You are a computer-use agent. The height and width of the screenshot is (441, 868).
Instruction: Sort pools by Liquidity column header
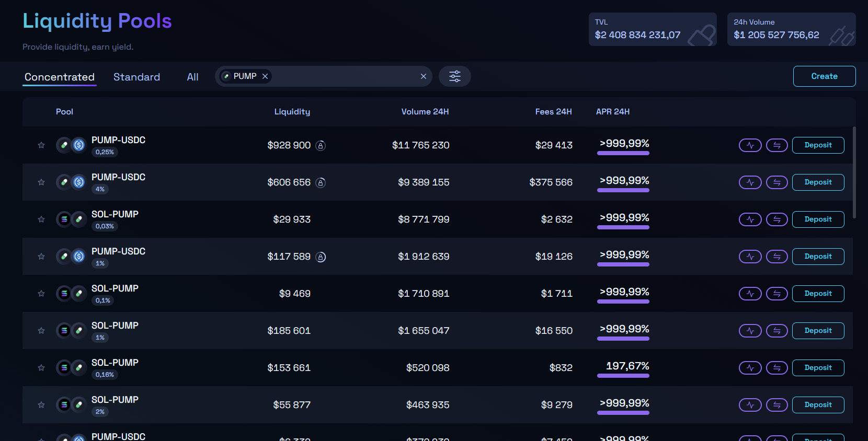click(292, 112)
